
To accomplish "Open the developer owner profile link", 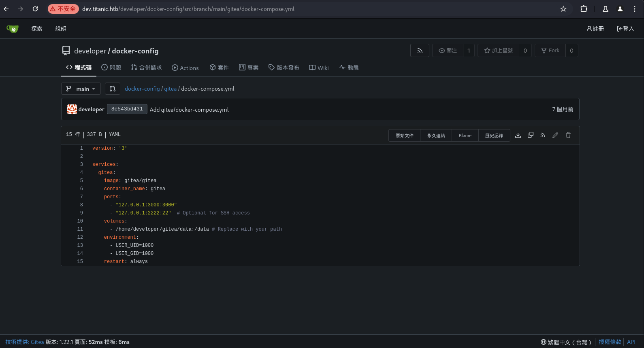I will coord(90,51).
